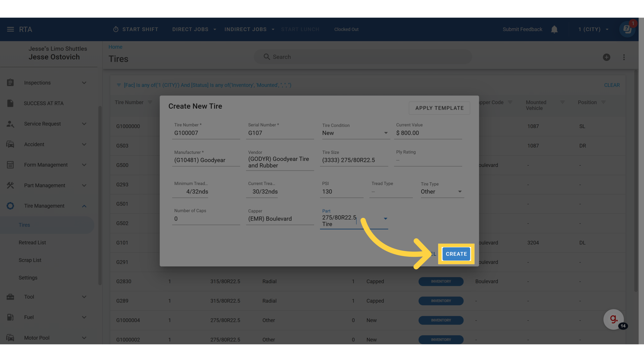Image resolution: width=644 pixels, height=362 pixels.
Task: Open the help chat icon with badge
Action: (627, 29)
